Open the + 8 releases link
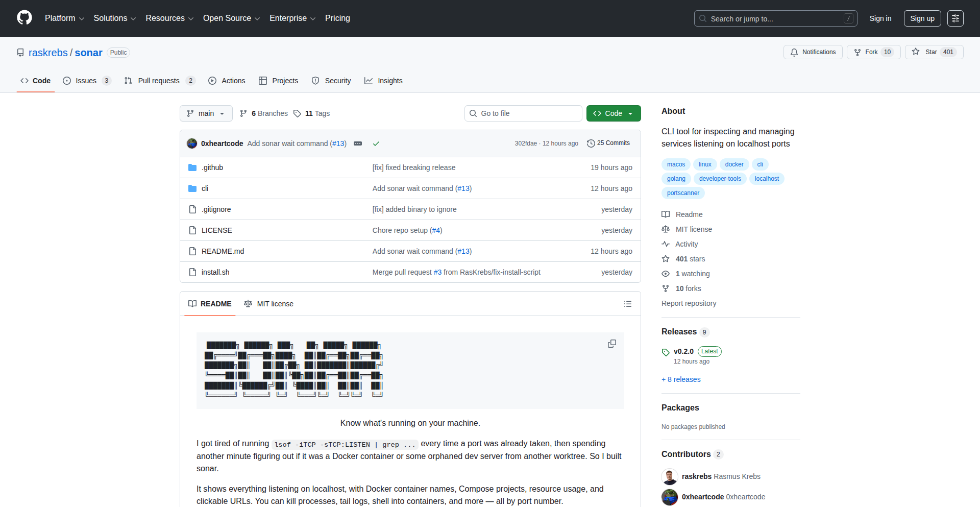Viewport: 980px width, 507px height. [x=681, y=379]
